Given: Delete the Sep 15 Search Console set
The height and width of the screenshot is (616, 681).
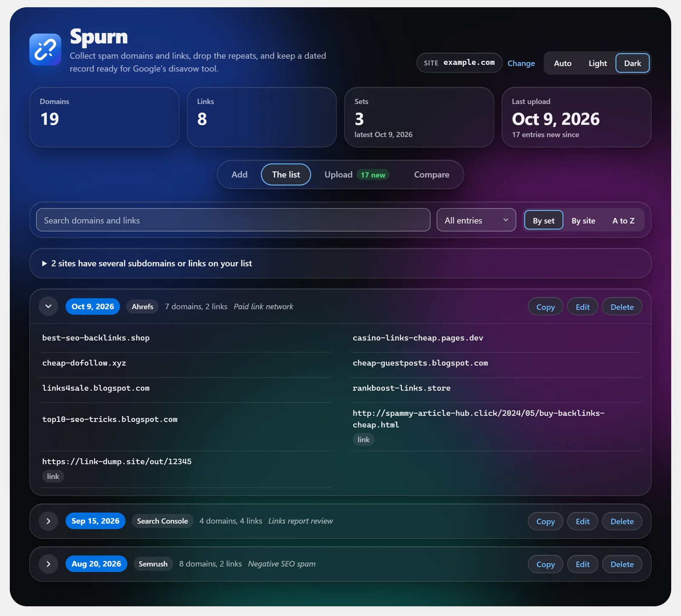Looking at the screenshot, I should [x=622, y=521].
